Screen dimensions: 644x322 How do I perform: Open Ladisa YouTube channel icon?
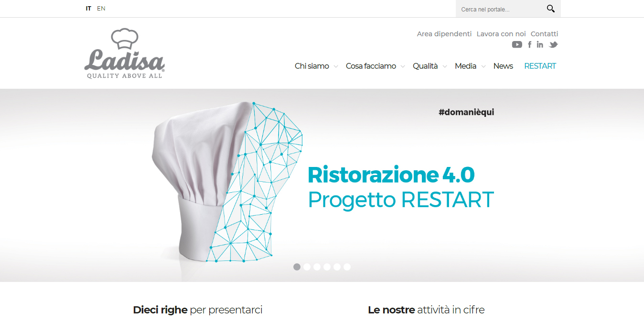point(517,44)
